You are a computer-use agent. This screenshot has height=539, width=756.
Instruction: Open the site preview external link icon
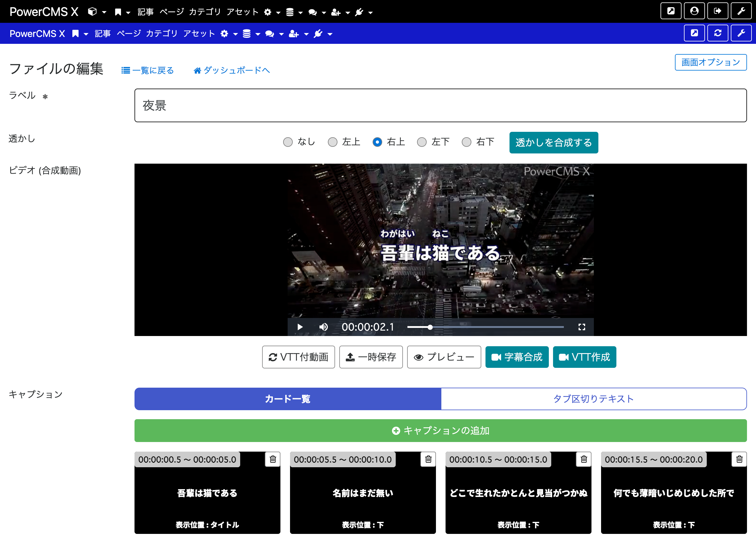click(671, 11)
